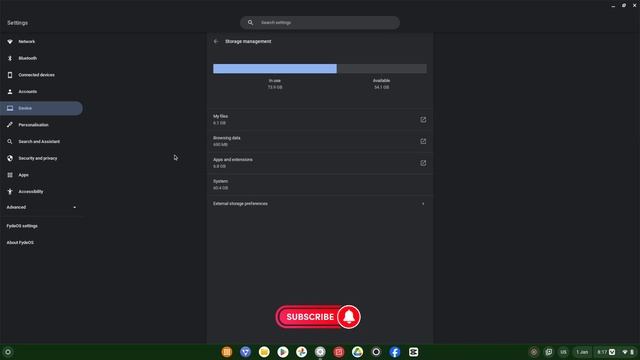Launch Facebook from shelf
The height and width of the screenshot is (360, 640).
tap(395, 352)
